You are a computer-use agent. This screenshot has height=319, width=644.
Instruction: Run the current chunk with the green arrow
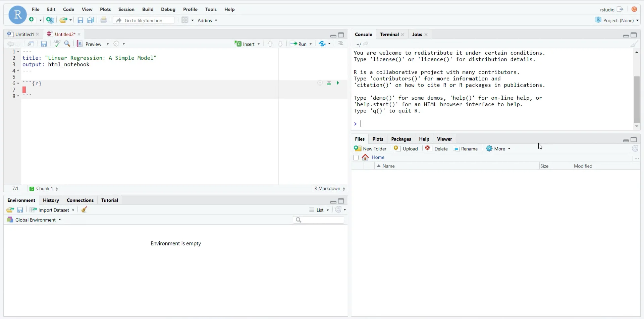338,83
